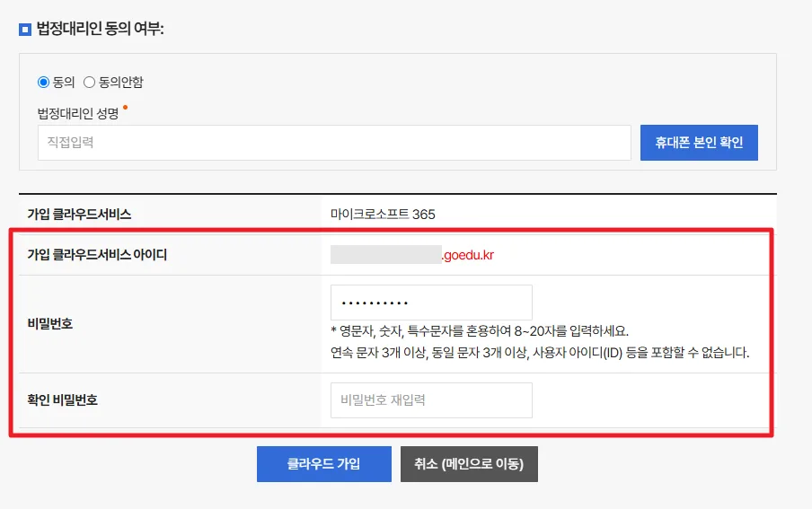
Task: Click the 법정대리인 동의 여부 heading
Action: point(101,29)
